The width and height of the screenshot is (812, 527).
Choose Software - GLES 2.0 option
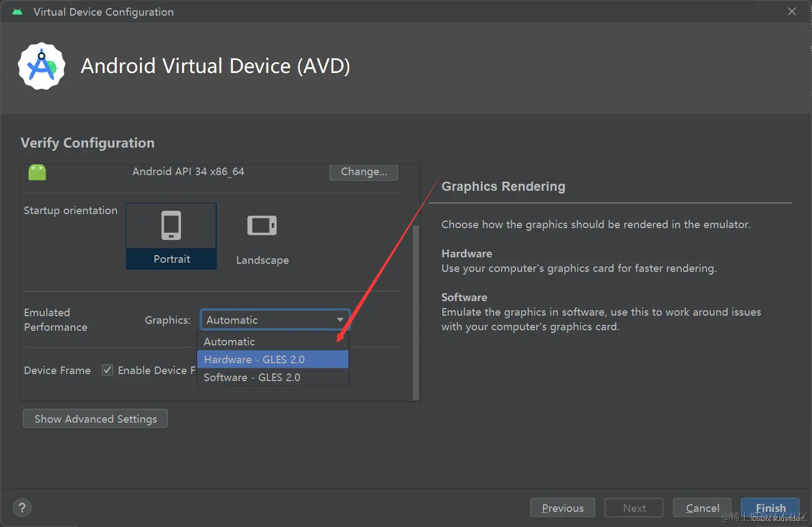tap(273, 377)
